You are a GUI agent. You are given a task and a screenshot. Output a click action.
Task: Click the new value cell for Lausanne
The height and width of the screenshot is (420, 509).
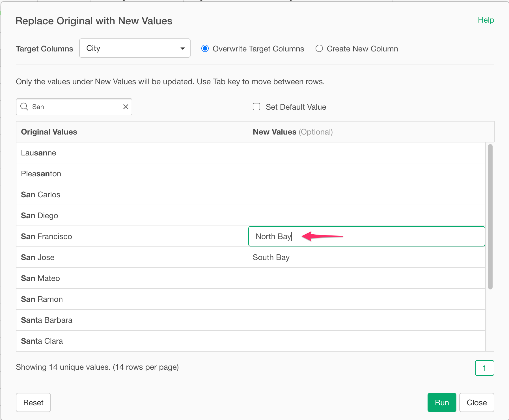click(x=366, y=153)
